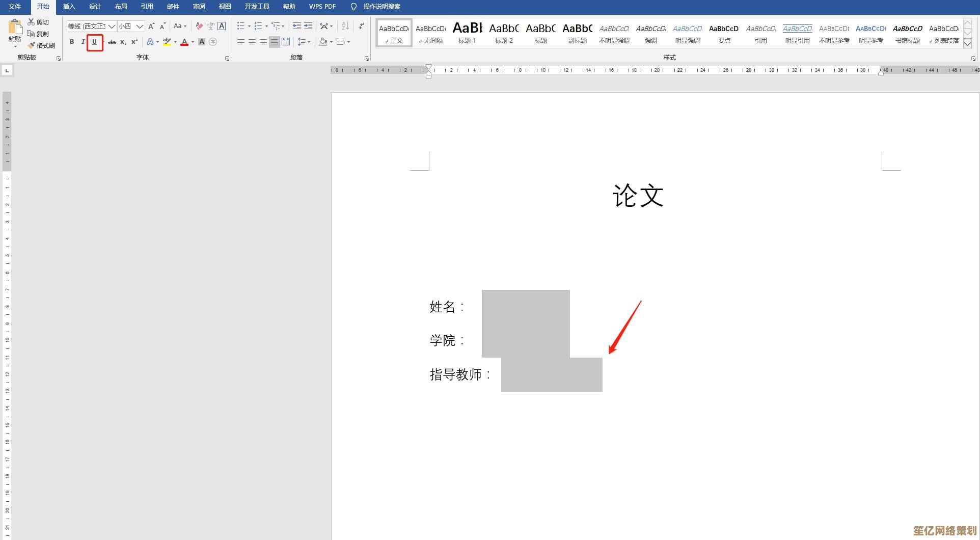Click the Grow Font size icon

(x=151, y=26)
